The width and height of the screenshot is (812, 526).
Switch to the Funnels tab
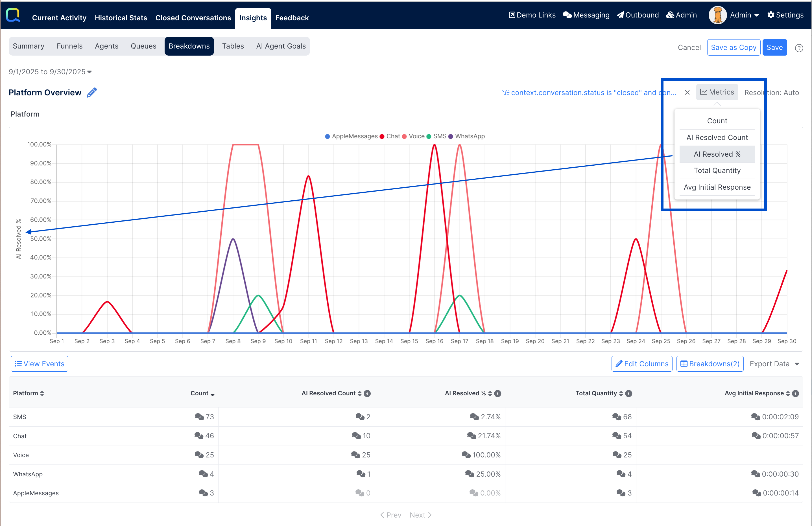click(x=70, y=46)
